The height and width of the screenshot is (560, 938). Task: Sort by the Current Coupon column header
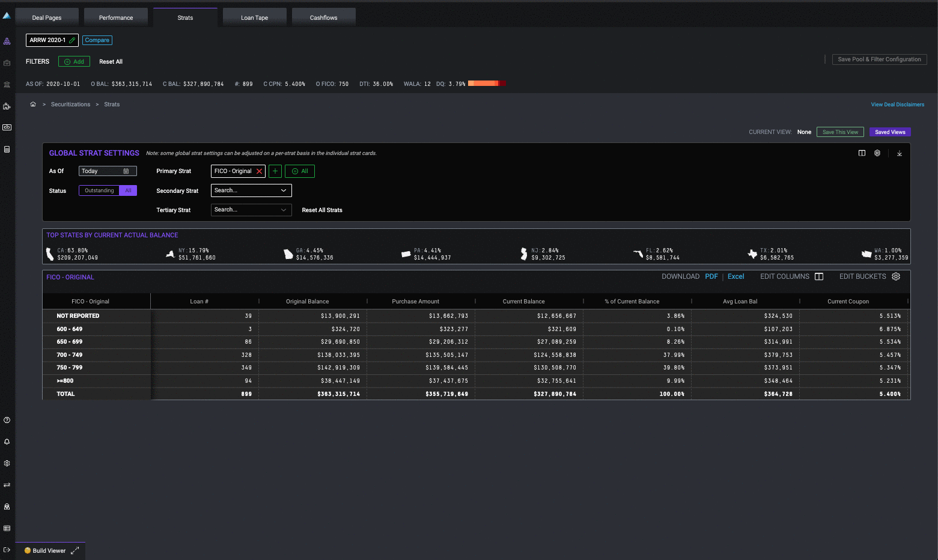pos(848,301)
